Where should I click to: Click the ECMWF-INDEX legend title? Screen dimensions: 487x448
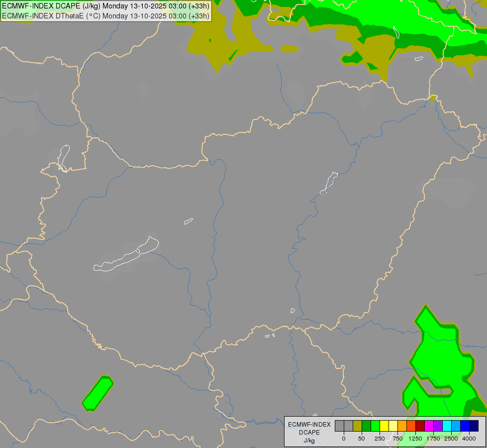(309, 425)
